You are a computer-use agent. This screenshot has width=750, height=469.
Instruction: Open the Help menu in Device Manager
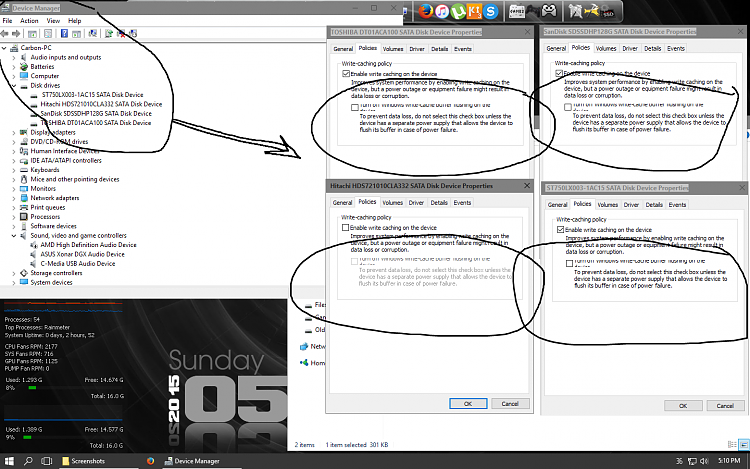pos(75,21)
